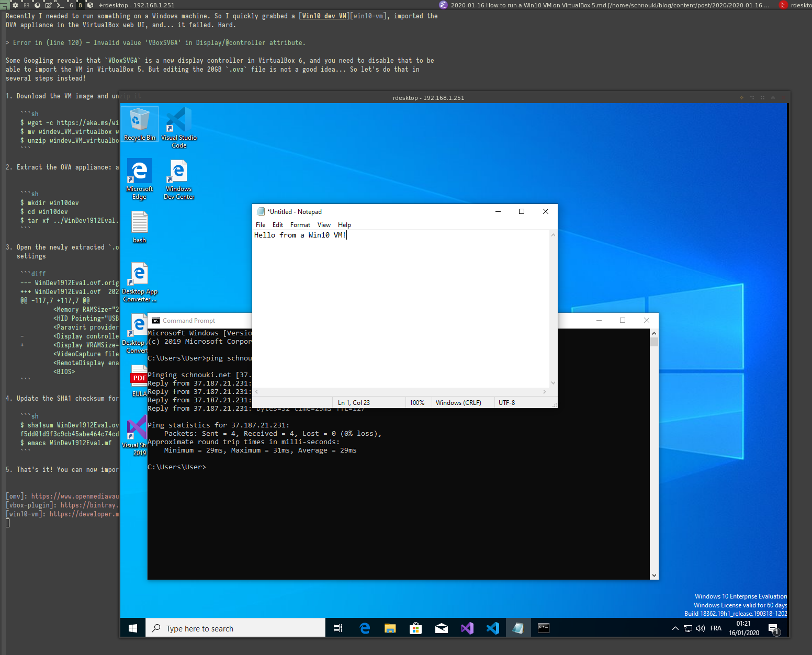Select the Visual Studio Code desktop shortcut
The width and height of the screenshot is (812, 655).
pos(179,128)
